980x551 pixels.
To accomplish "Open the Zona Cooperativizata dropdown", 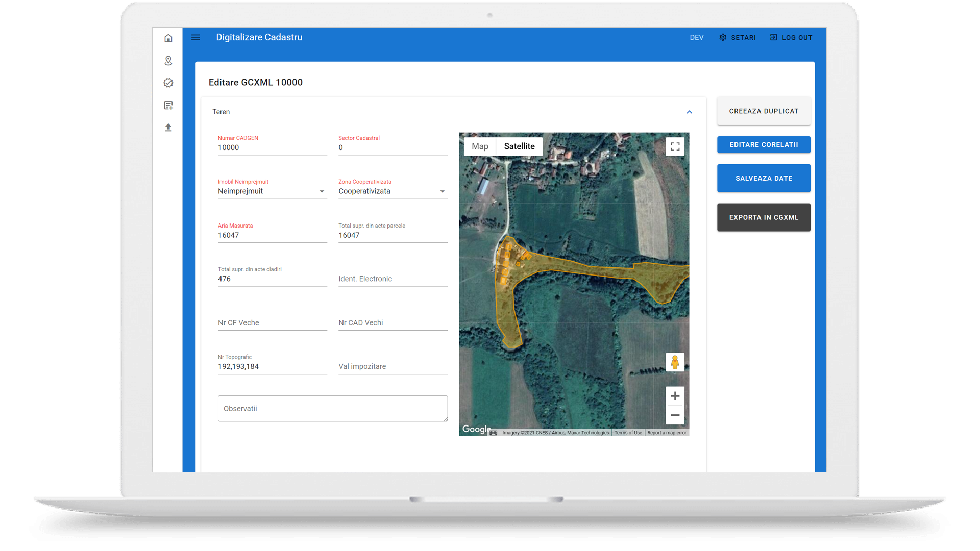I will 393,191.
